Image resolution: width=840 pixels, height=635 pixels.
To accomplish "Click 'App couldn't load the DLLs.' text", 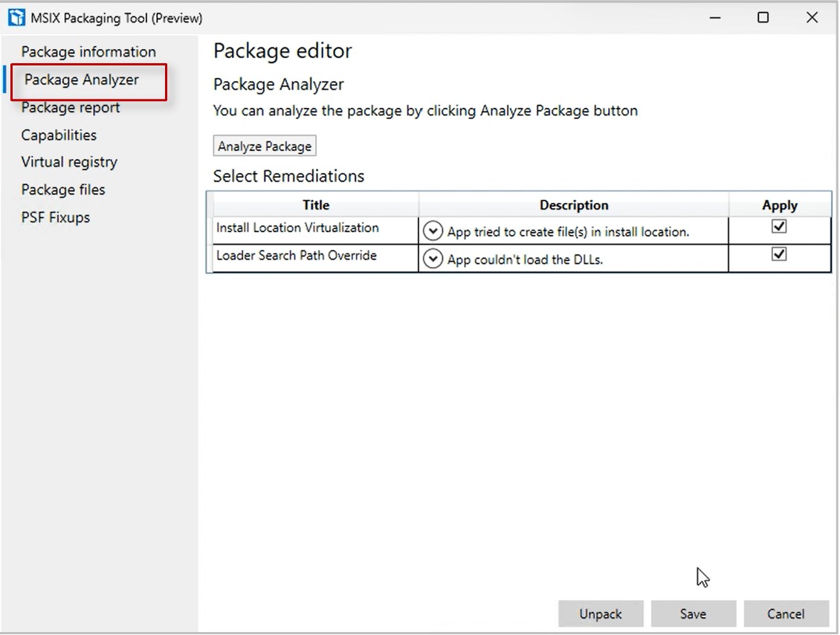I will (x=525, y=260).
